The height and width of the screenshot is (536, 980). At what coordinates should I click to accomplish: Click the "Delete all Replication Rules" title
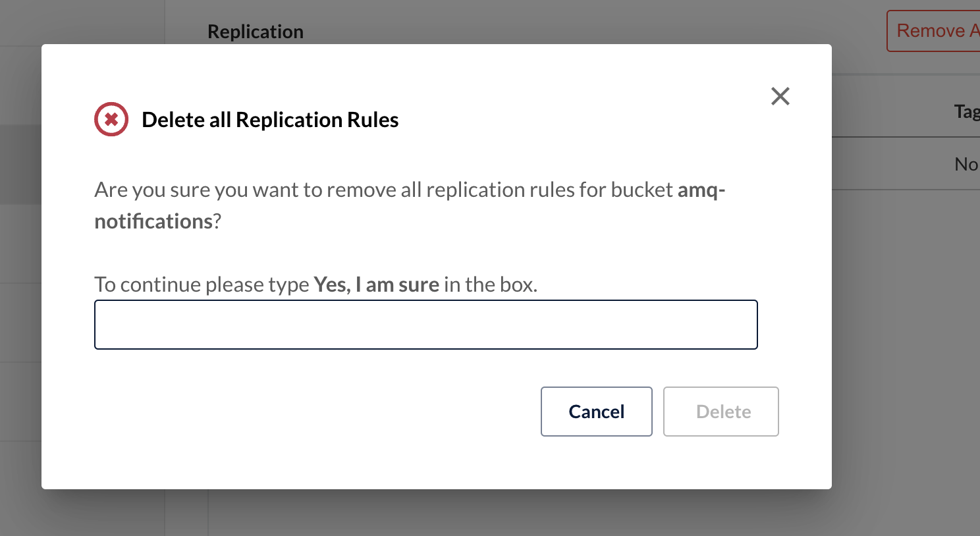270,120
